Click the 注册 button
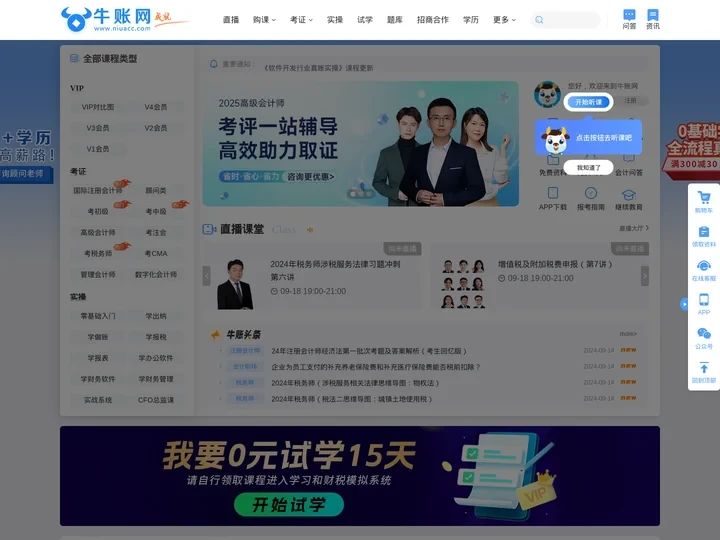This screenshot has height=540, width=720. point(630,101)
